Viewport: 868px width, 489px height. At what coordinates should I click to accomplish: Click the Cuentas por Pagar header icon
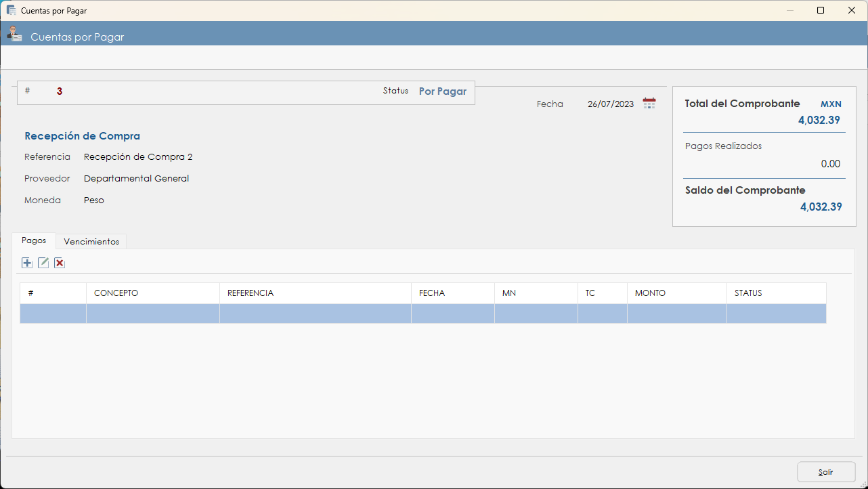pos(14,33)
